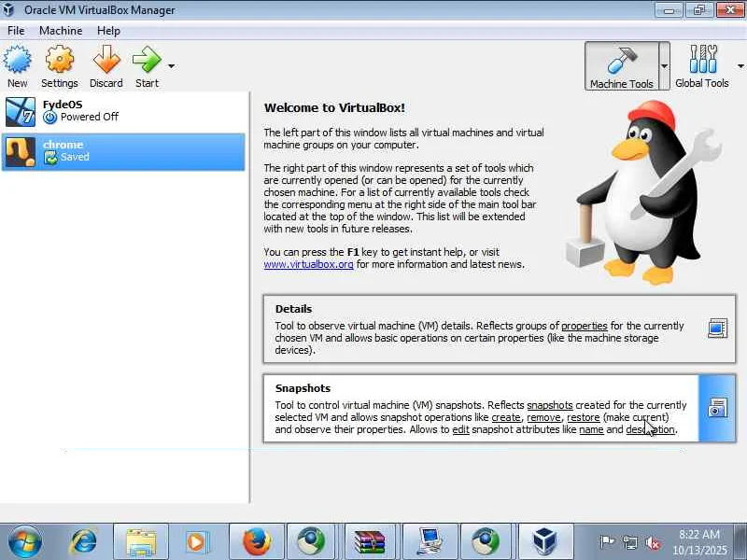
Task: Expand the Start button dropdown arrow
Action: (x=171, y=65)
